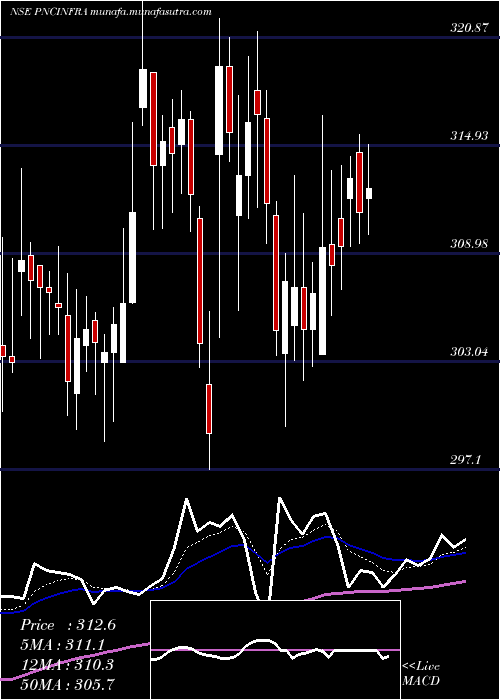Click the 5MA : 311.1 readout
This screenshot has height=700, width=500.
[62, 645]
